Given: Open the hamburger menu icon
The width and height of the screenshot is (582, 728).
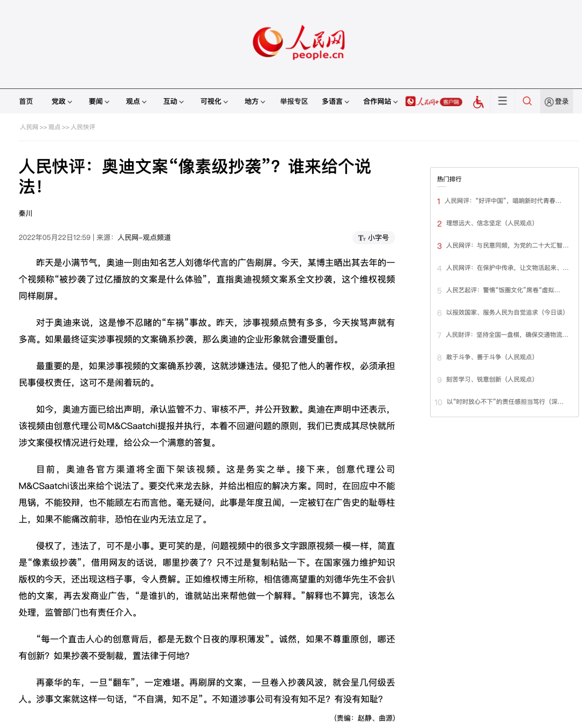Looking at the screenshot, I should (502, 101).
